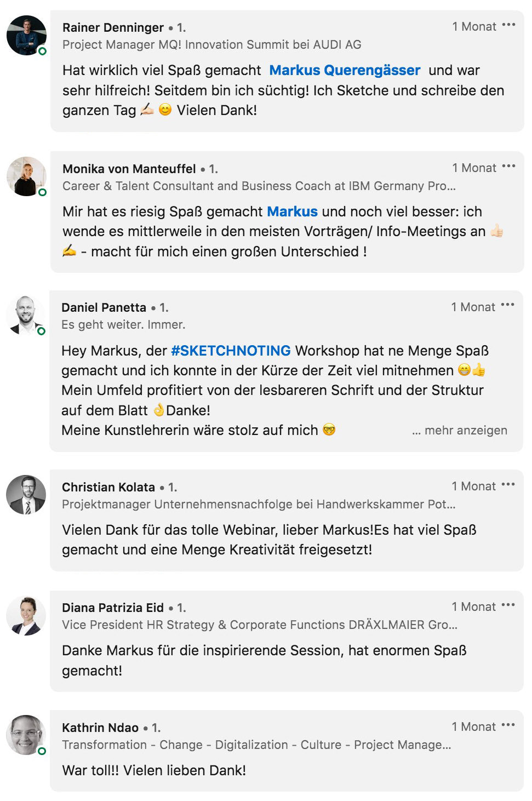Click the name Christian Kolata
Screen dimensions: 532x801
point(108,487)
